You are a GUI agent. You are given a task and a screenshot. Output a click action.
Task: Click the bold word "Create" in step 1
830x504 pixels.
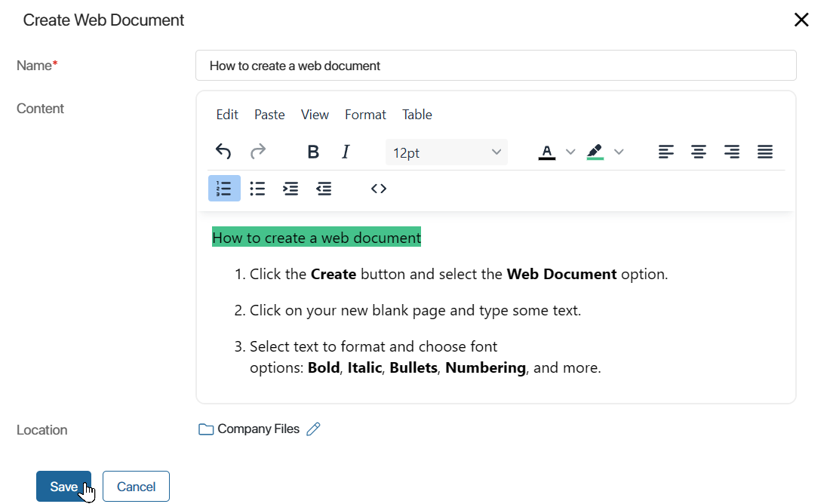(334, 274)
